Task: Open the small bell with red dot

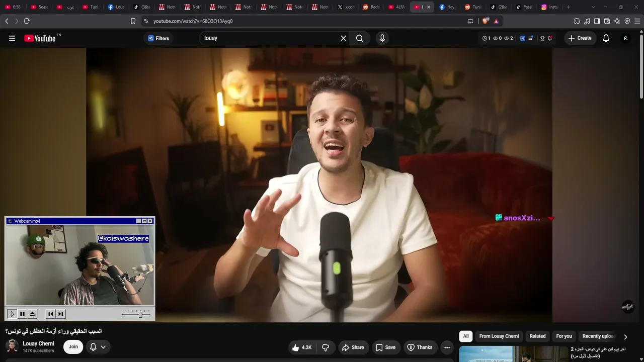Action: [549, 38]
